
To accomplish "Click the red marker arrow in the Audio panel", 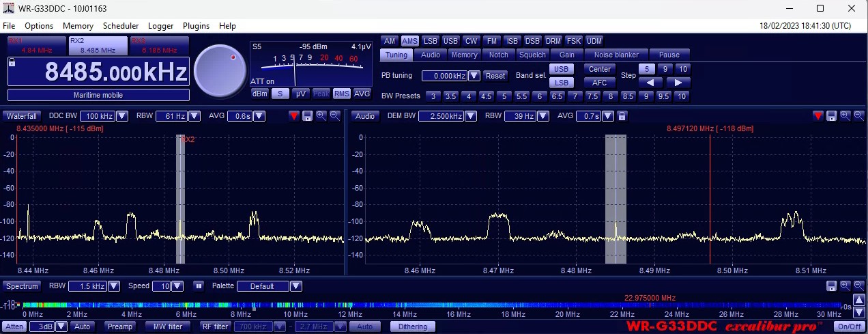I will (818, 116).
